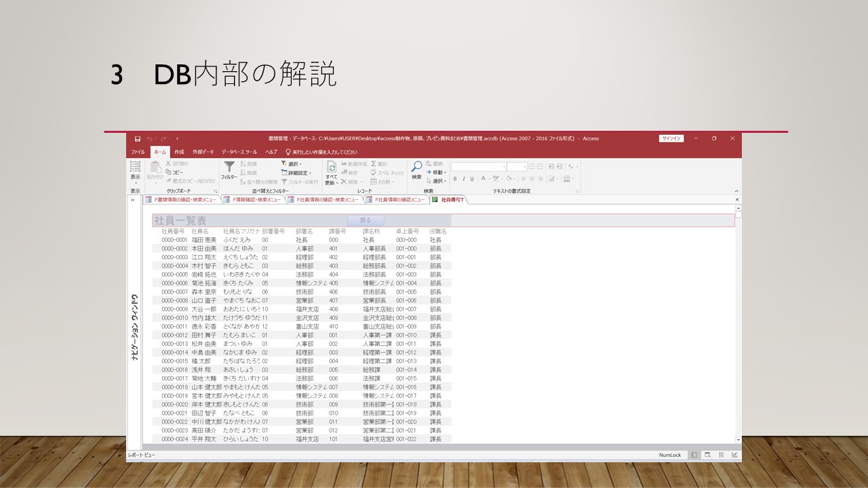Screen dimensions: 868x488
Task: Switch to Design View icon in status bar
Action: click(734, 455)
